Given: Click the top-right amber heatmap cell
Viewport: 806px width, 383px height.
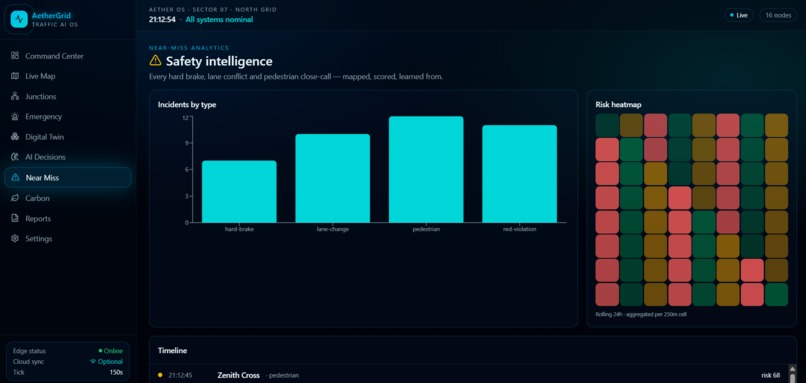Looking at the screenshot, I should click(x=776, y=125).
